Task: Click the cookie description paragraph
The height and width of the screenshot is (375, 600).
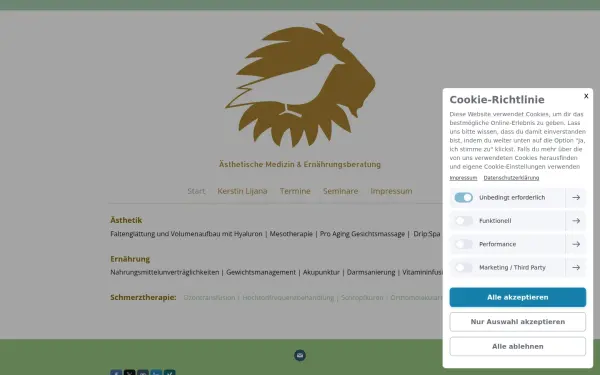Action: point(517,140)
